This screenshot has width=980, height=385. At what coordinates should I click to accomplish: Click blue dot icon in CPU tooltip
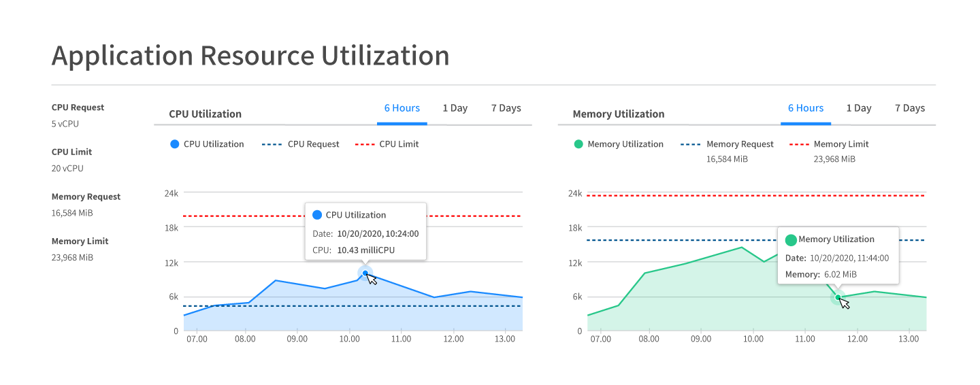(316, 215)
